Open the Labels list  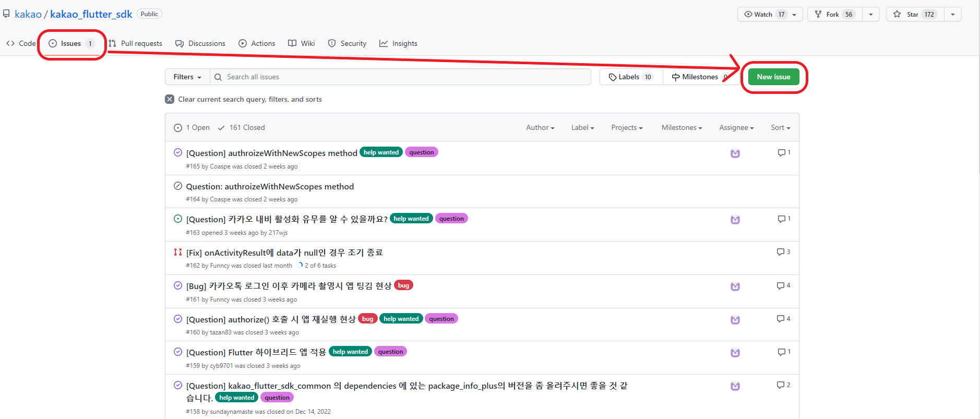pos(631,77)
